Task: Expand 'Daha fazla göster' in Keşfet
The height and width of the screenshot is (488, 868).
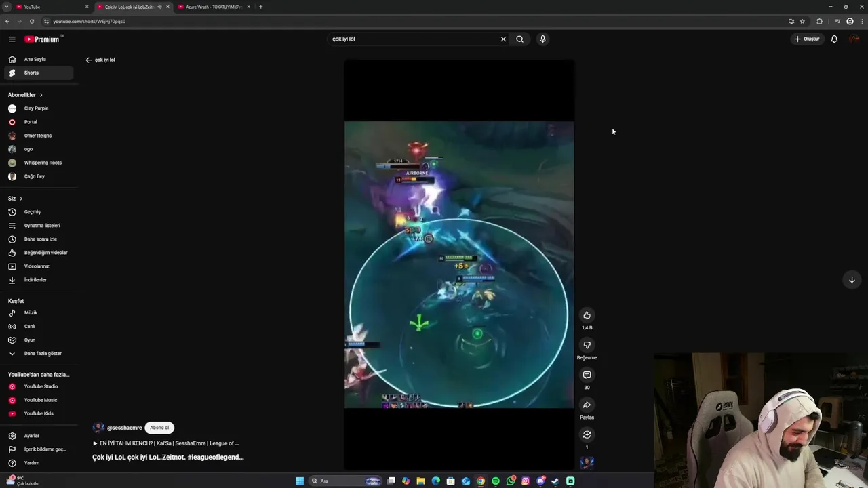Action: pyautogui.click(x=39, y=354)
